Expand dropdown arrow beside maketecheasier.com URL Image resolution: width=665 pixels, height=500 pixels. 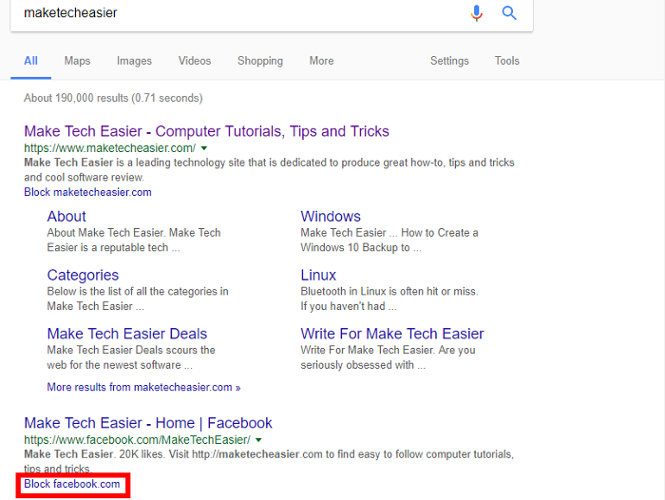click(204, 148)
